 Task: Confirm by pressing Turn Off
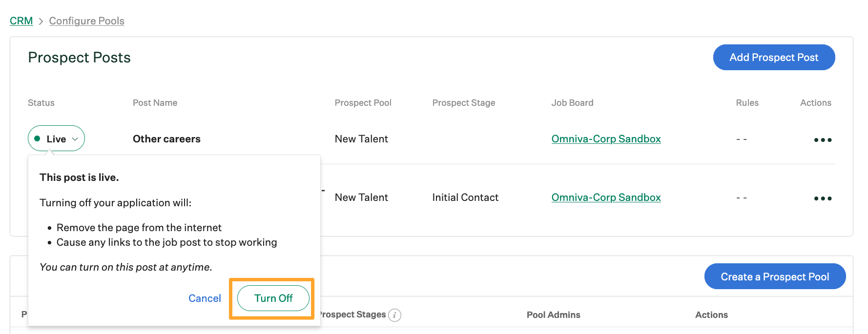273,298
